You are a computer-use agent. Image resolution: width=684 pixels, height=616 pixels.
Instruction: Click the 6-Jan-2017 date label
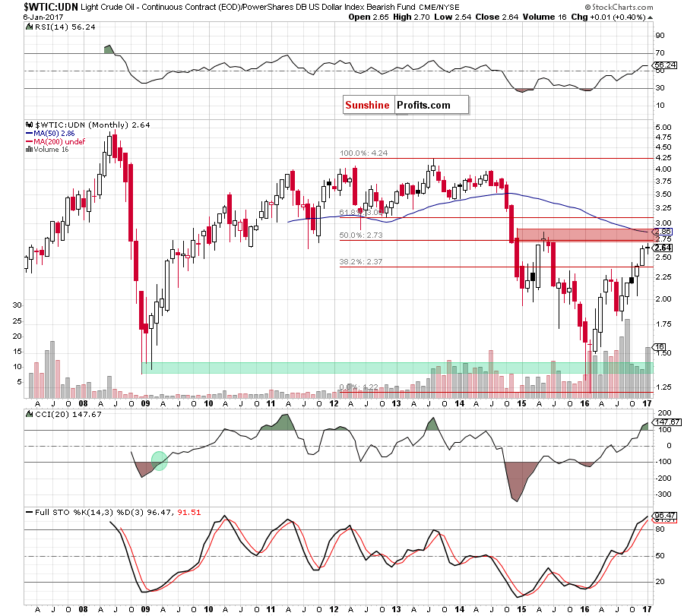point(43,17)
